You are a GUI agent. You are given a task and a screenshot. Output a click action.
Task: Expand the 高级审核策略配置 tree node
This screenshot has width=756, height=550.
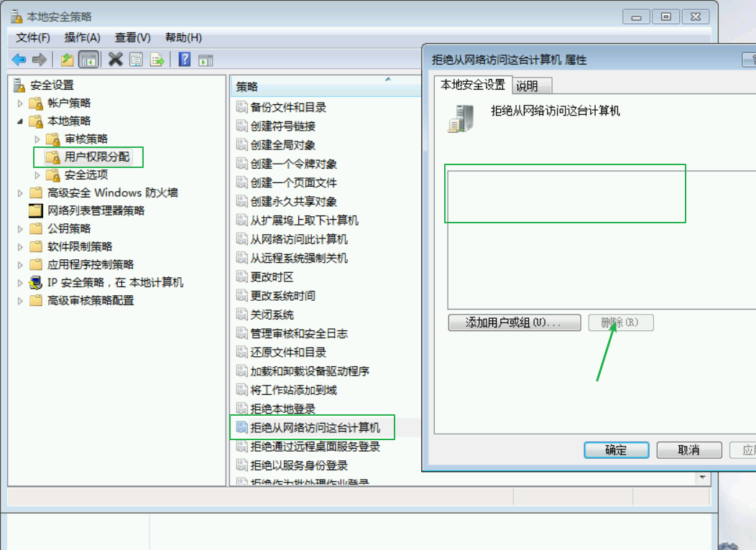pyautogui.click(x=20, y=301)
